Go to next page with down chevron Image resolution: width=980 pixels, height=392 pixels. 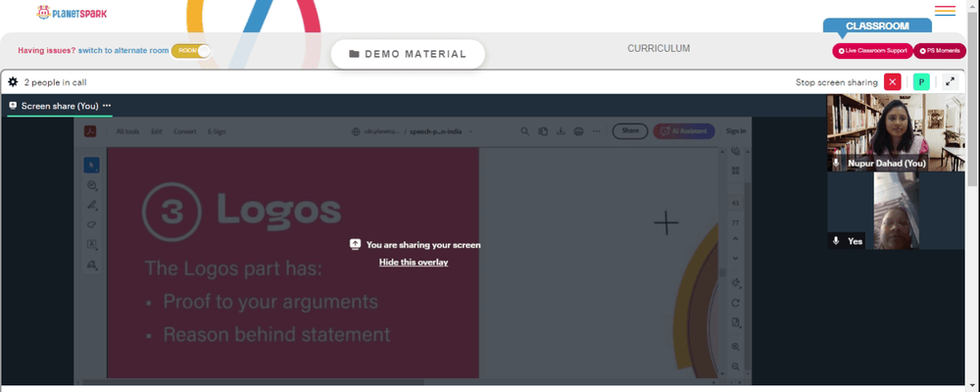pyautogui.click(x=735, y=258)
